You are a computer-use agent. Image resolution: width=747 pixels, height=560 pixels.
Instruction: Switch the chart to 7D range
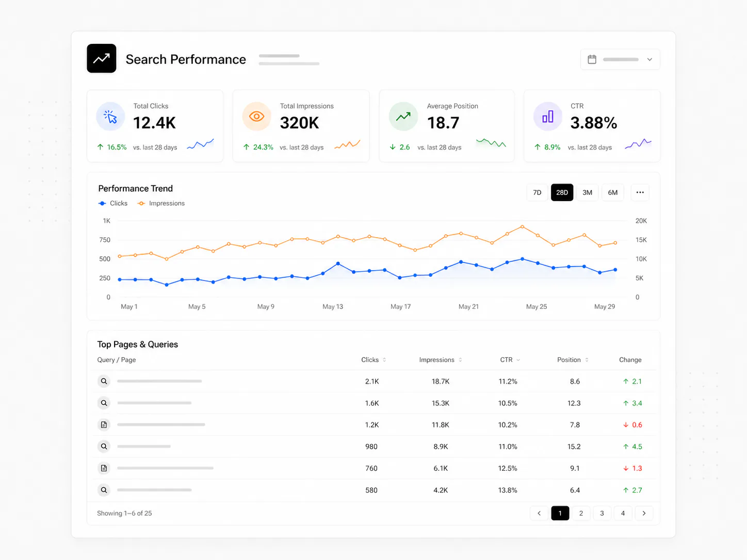(x=537, y=192)
